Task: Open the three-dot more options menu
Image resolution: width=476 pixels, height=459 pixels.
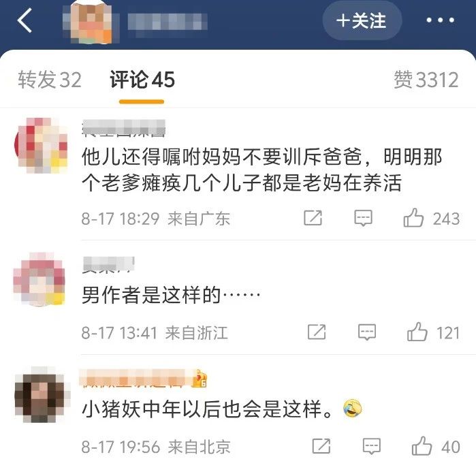Action: coord(440,20)
